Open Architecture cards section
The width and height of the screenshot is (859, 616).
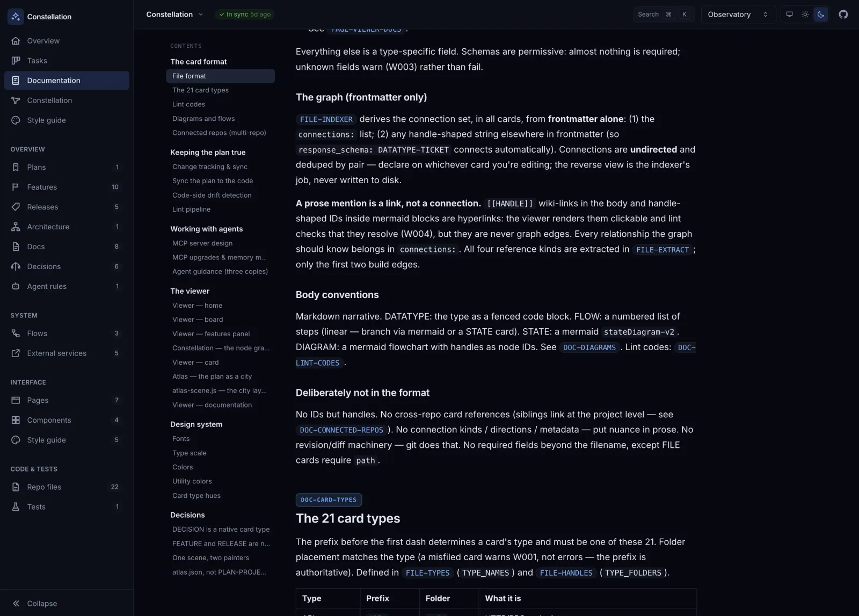tap(67, 227)
